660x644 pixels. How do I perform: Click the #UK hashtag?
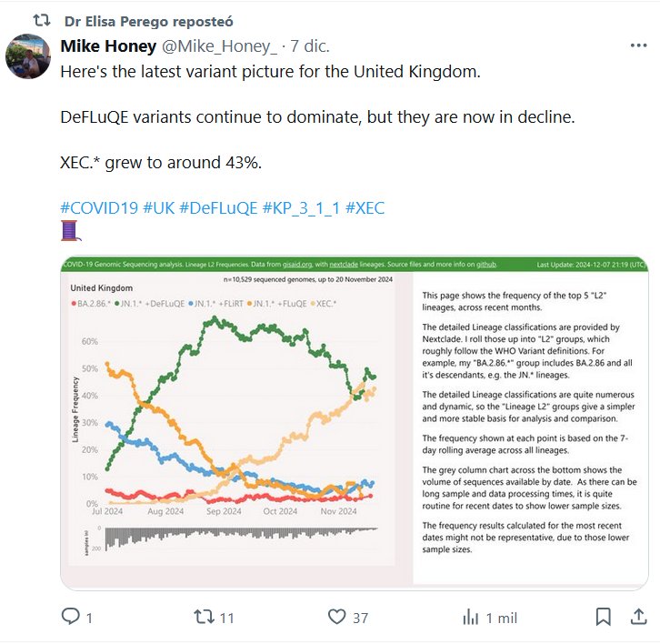pyautogui.click(x=159, y=208)
